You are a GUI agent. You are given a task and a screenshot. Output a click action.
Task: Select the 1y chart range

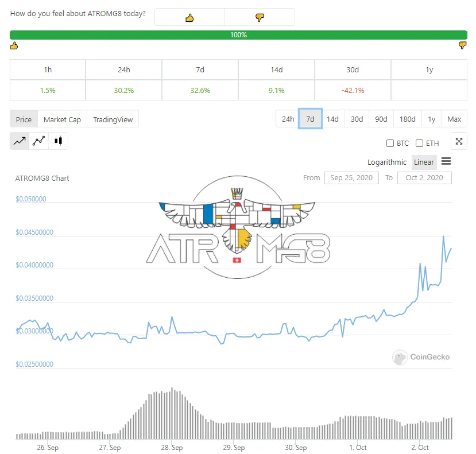[x=432, y=119]
